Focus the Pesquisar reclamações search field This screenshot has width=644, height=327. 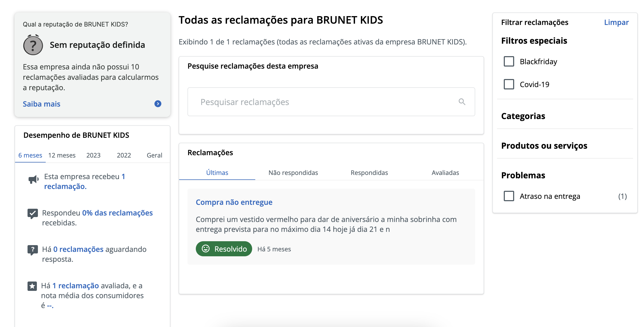[x=331, y=102]
